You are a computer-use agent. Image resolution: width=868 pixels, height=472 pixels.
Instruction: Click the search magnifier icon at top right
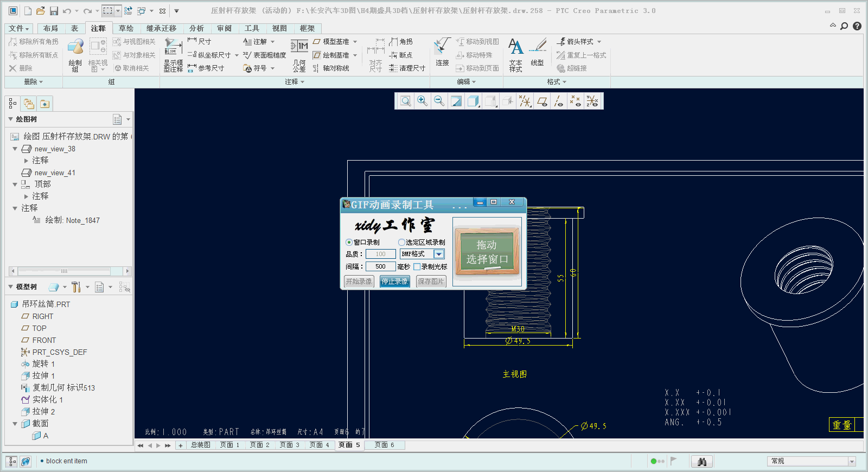click(844, 26)
